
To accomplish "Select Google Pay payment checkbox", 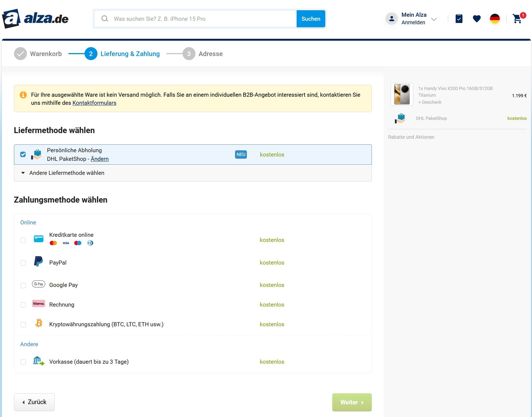I will (x=23, y=285).
